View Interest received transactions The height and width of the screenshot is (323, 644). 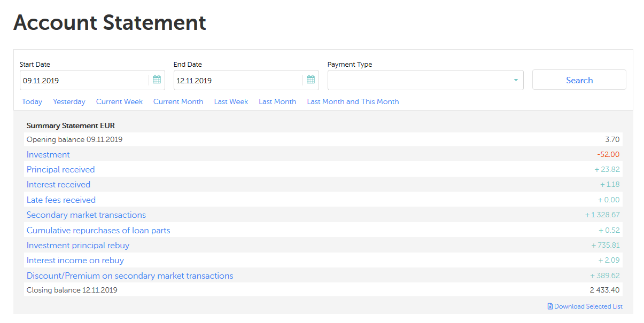pos(58,184)
